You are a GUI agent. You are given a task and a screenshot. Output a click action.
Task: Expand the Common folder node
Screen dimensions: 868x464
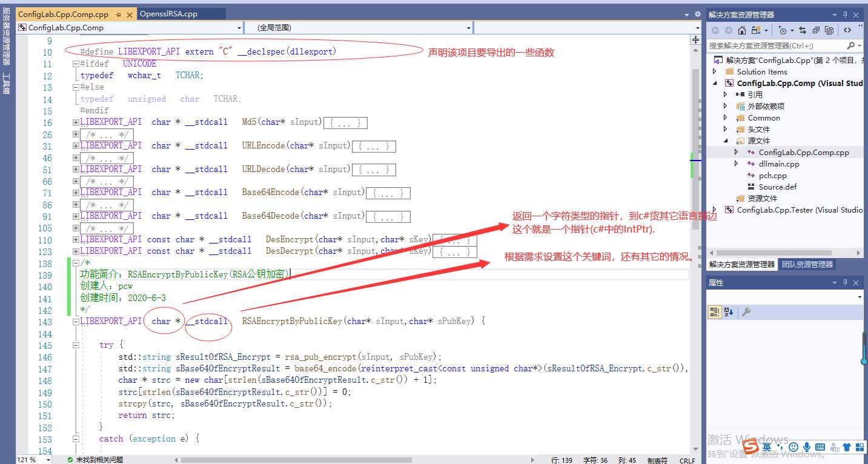pyautogui.click(x=726, y=118)
